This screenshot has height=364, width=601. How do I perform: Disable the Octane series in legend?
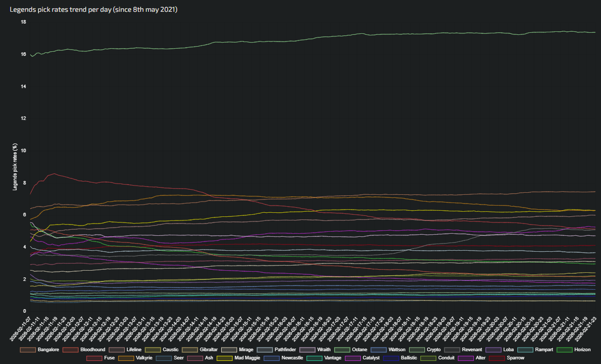point(359,350)
